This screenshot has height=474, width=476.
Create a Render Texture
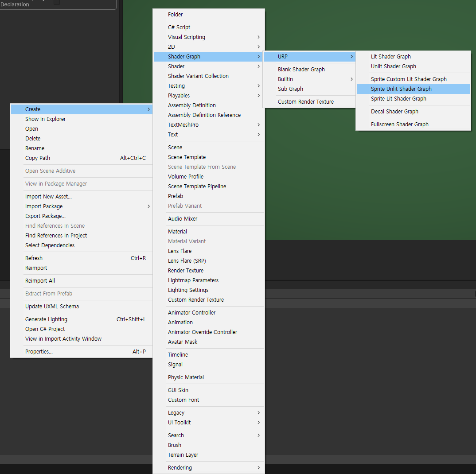(209, 270)
